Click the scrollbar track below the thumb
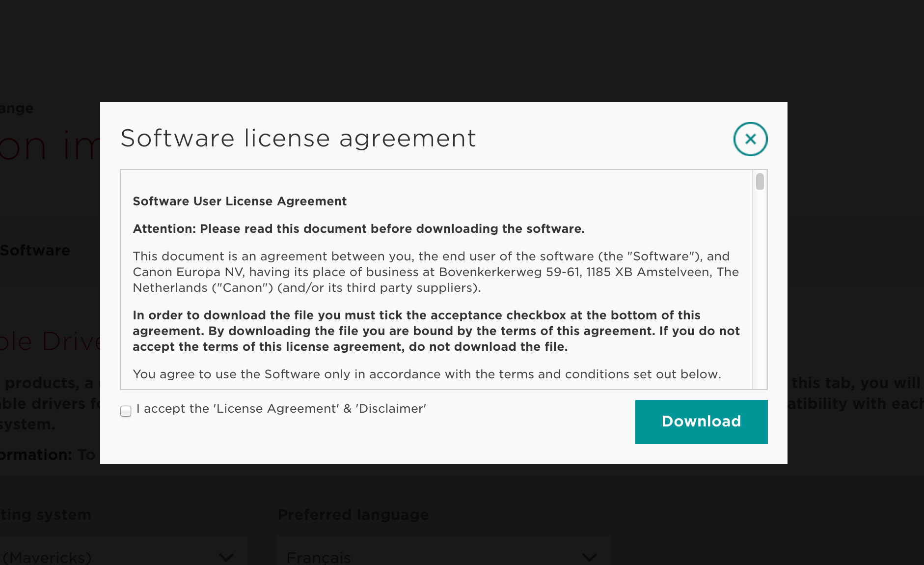The height and width of the screenshot is (565, 924). pyautogui.click(x=760, y=295)
